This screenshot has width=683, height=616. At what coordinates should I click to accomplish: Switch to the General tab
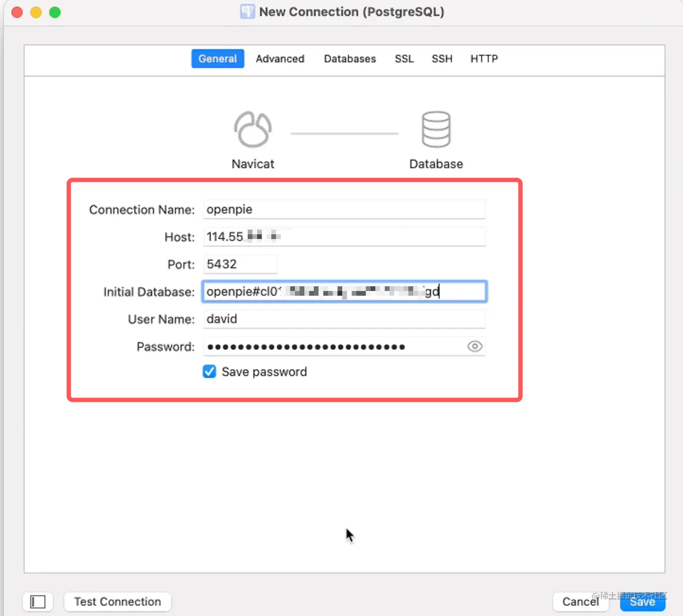click(x=217, y=59)
